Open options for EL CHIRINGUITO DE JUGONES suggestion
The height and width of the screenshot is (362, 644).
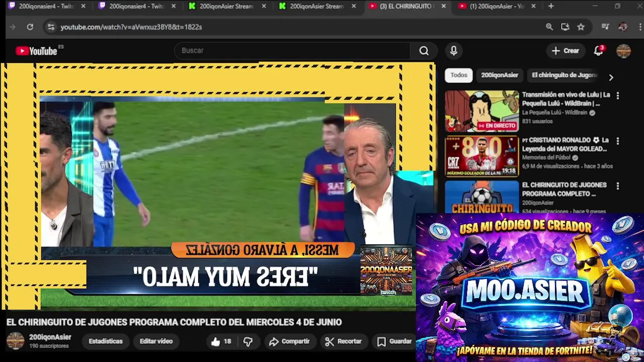coord(618,186)
